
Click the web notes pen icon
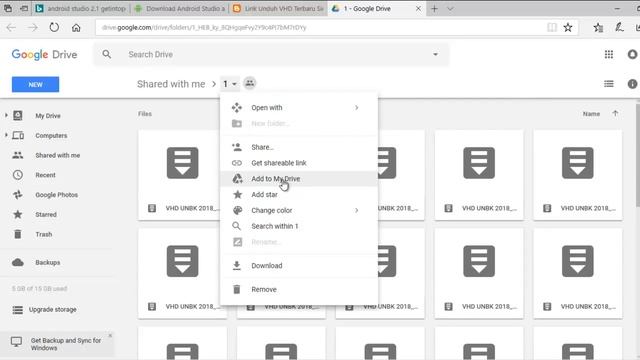pyautogui.click(x=619, y=27)
